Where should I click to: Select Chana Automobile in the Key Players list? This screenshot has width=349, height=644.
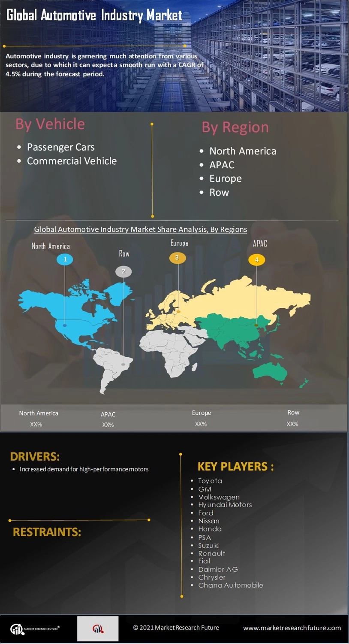point(230,585)
